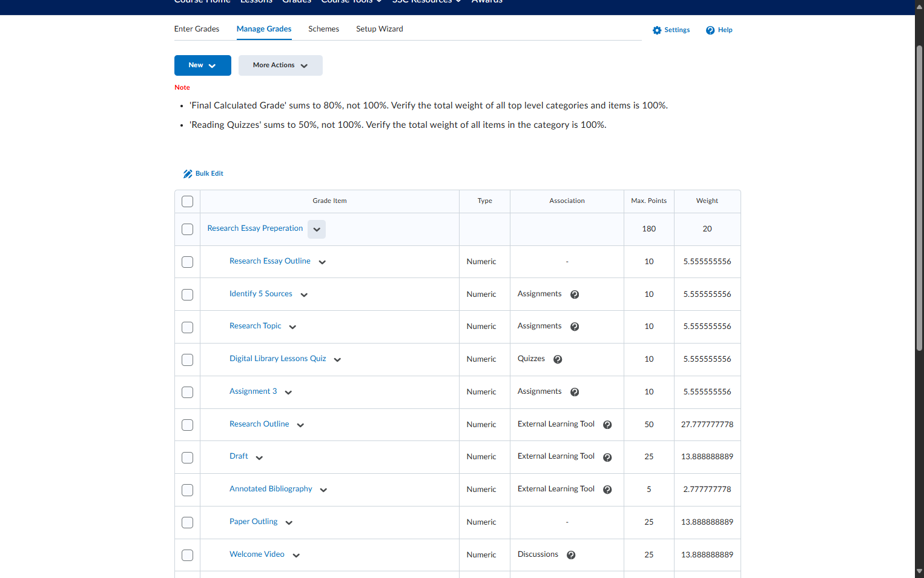Select the Manage Grades tab

(264, 29)
